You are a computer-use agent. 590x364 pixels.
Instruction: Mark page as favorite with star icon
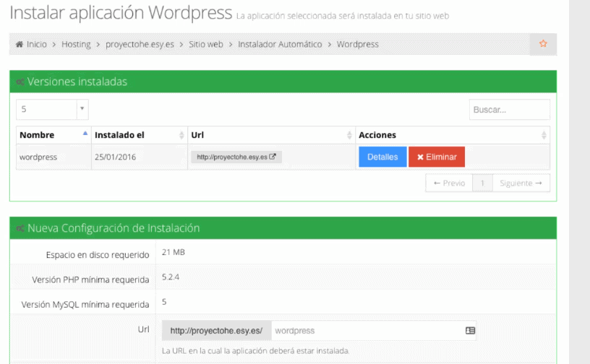pyautogui.click(x=543, y=43)
